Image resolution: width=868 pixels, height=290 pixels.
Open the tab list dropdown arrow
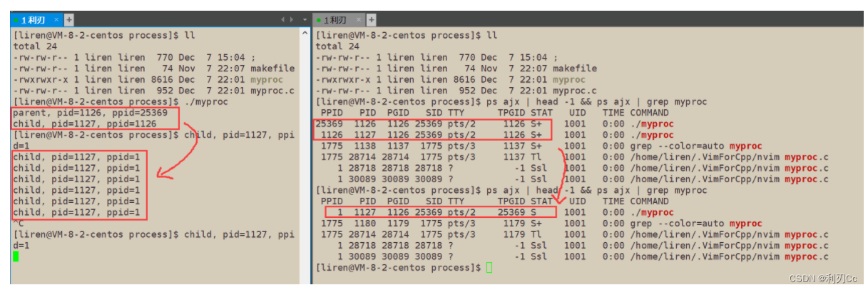(305, 20)
